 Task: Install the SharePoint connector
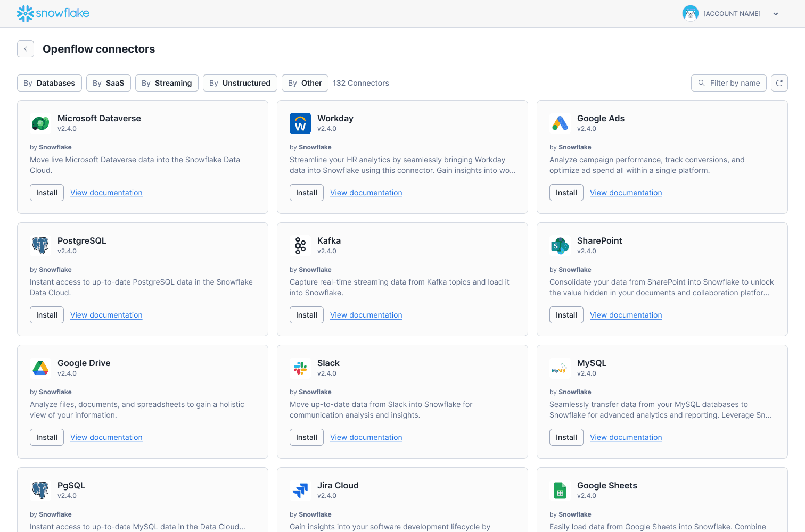(x=566, y=315)
